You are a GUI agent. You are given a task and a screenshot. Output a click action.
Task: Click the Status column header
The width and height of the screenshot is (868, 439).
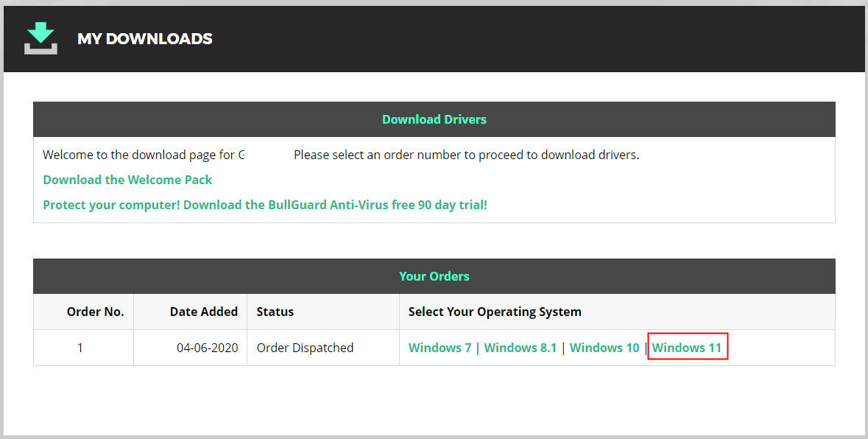275,312
